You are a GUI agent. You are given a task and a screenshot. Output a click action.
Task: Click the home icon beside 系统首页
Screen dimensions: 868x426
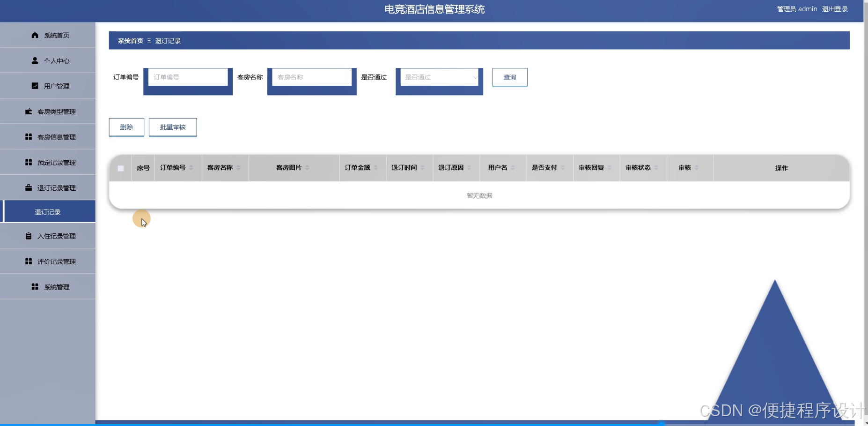[35, 35]
